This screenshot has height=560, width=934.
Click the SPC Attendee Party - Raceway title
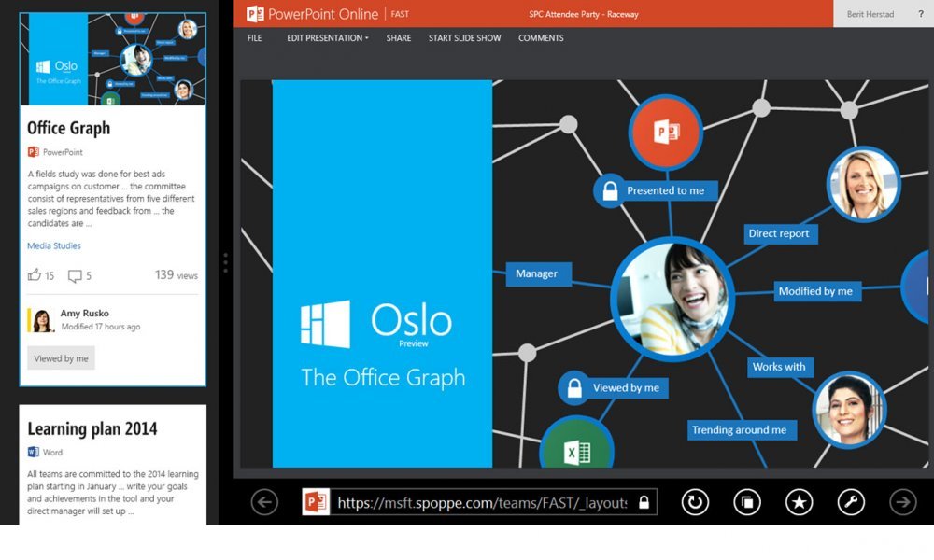click(x=584, y=14)
